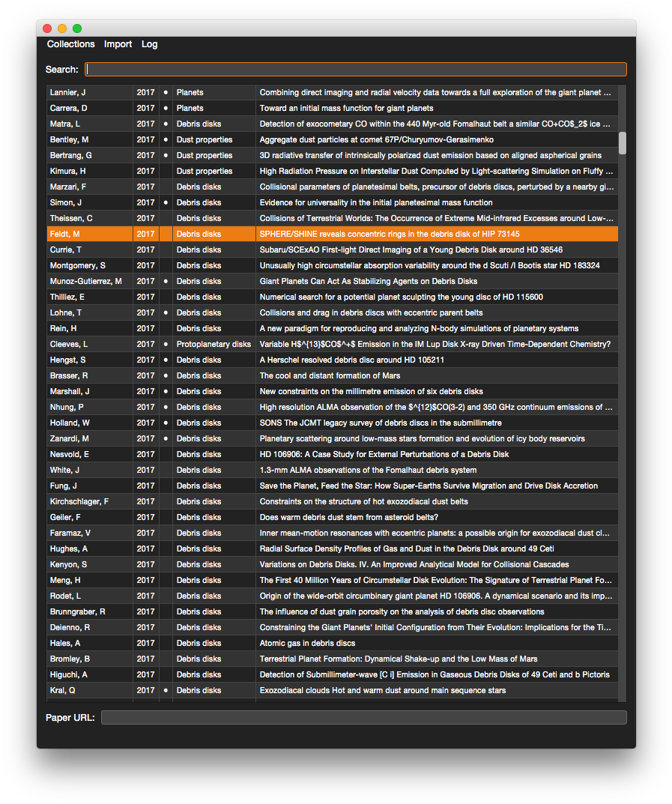Toggle the dot marker in the Munoz-Gutierrez, M row

166,281
